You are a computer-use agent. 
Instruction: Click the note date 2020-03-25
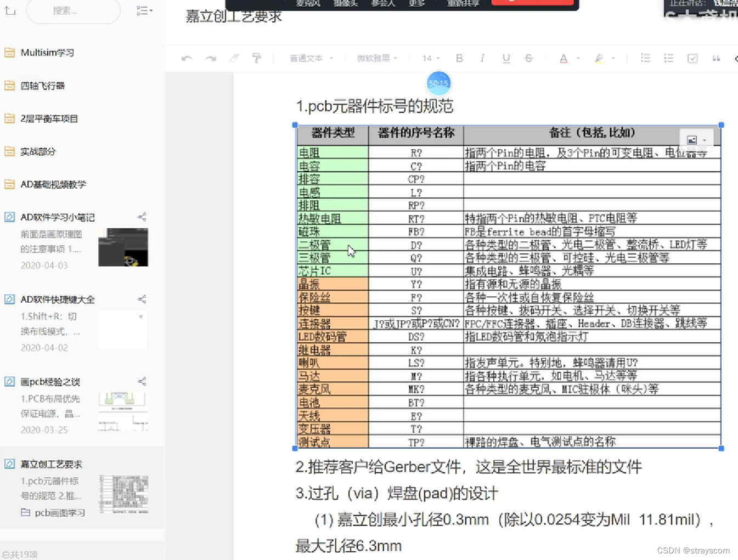44,430
